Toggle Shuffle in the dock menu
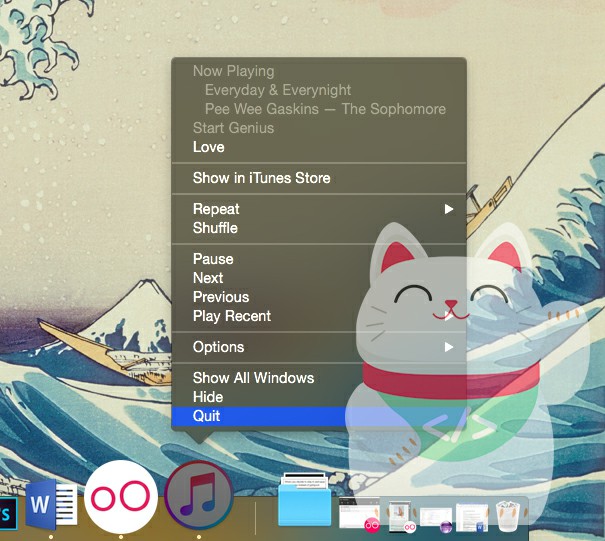This screenshot has height=541, width=605. [x=319, y=228]
